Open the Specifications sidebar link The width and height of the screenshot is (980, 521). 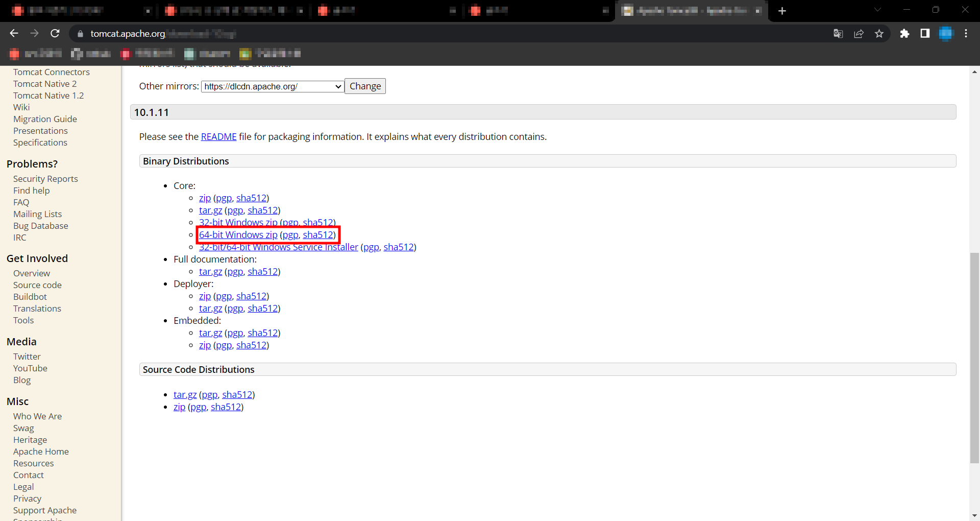click(x=40, y=143)
